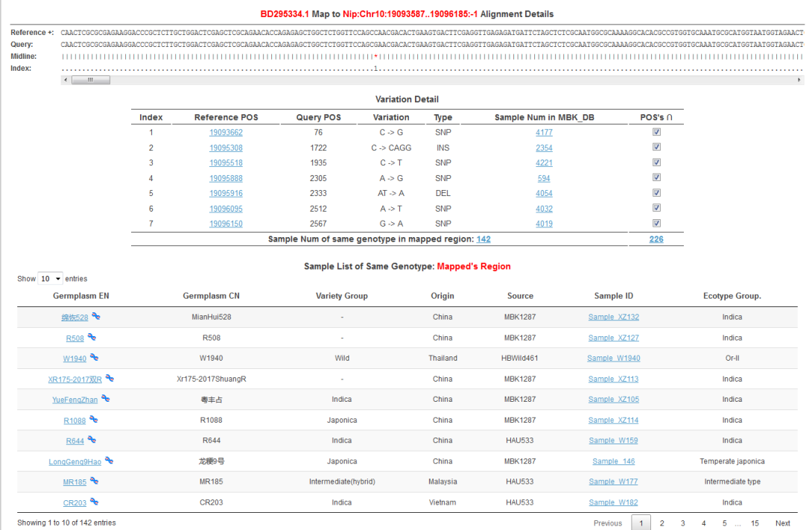Click the link icon beside YueFengZhan

coord(105,398)
